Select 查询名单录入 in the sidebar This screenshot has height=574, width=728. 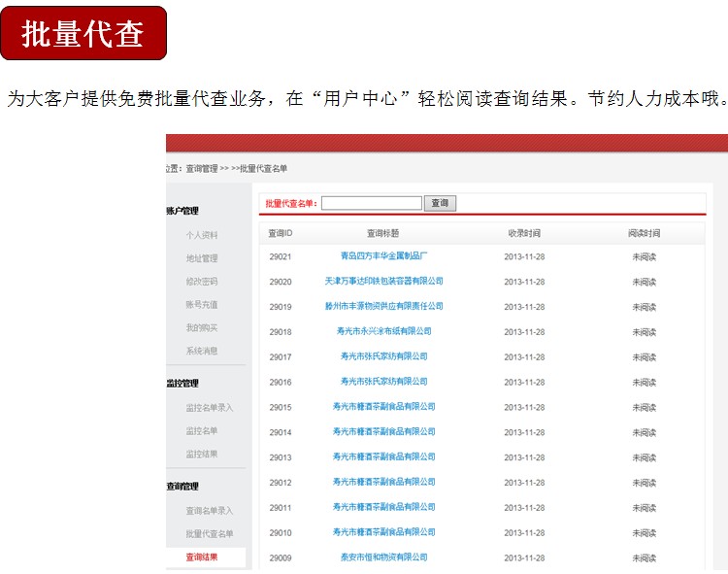(x=210, y=511)
